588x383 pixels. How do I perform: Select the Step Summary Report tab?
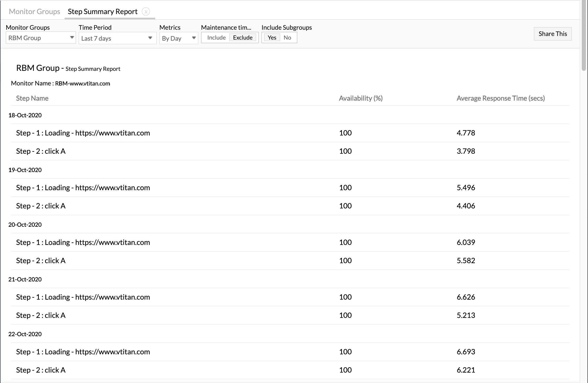pyautogui.click(x=103, y=12)
